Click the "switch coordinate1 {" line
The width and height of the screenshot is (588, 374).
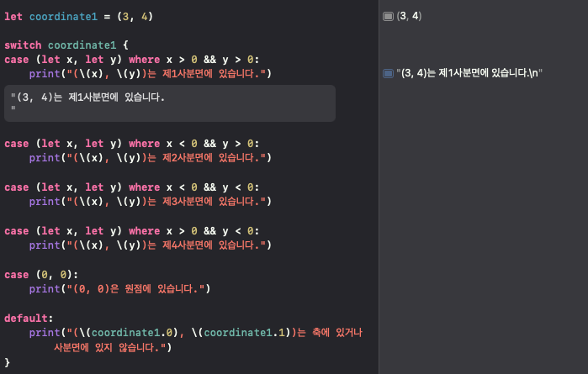(x=66, y=45)
